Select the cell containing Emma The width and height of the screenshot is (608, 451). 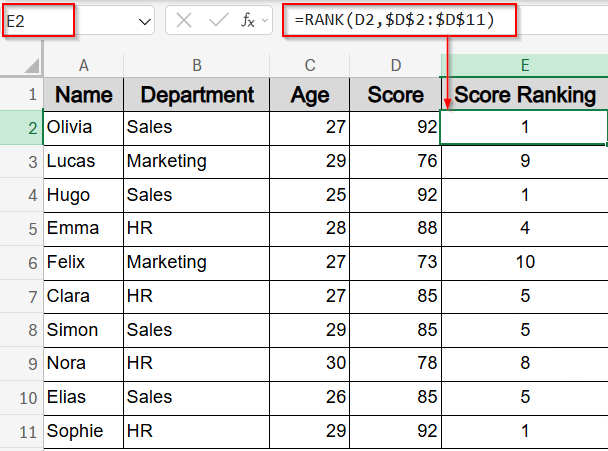click(x=83, y=228)
